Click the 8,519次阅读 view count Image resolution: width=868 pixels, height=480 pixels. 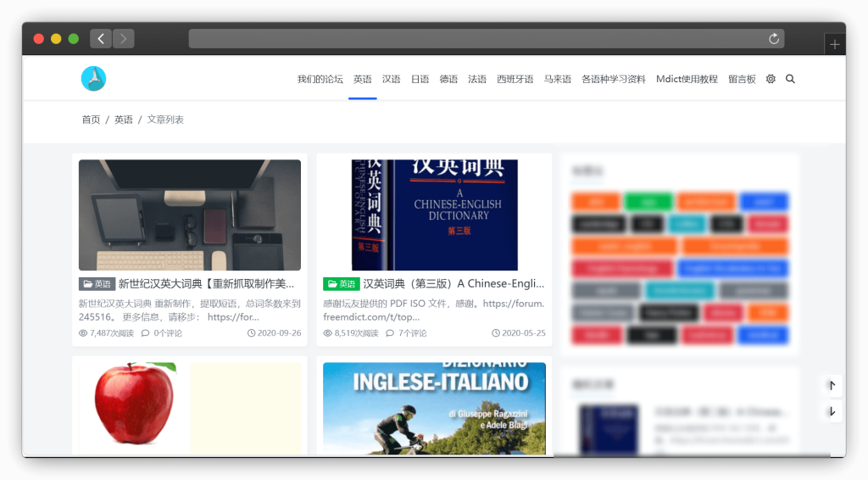pyautogui.click(x=357, y=333)
